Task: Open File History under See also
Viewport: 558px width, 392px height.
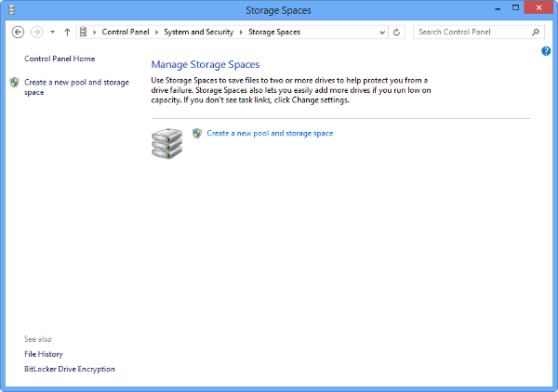Action: [44, 354]
